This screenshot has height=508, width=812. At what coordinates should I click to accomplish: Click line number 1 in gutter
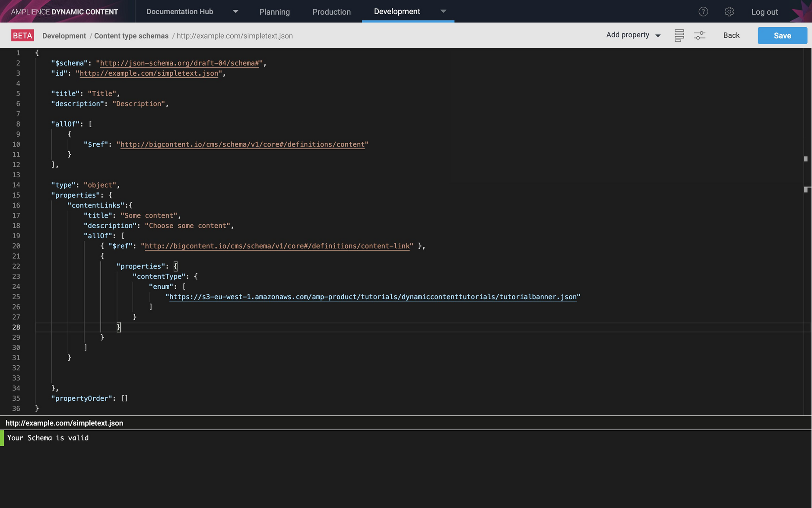click(18, 53)
